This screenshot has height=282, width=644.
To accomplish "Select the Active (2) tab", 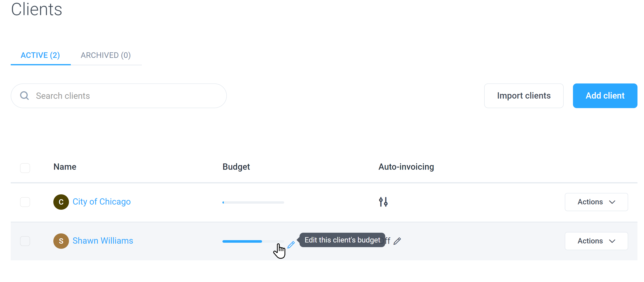I will pyautogui.click(x=40, y=55).
